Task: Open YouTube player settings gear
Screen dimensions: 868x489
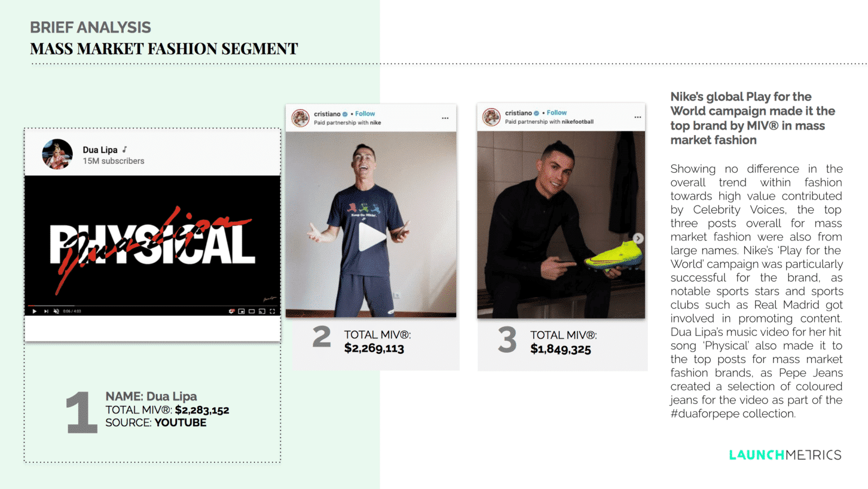Action: (232, 311)
